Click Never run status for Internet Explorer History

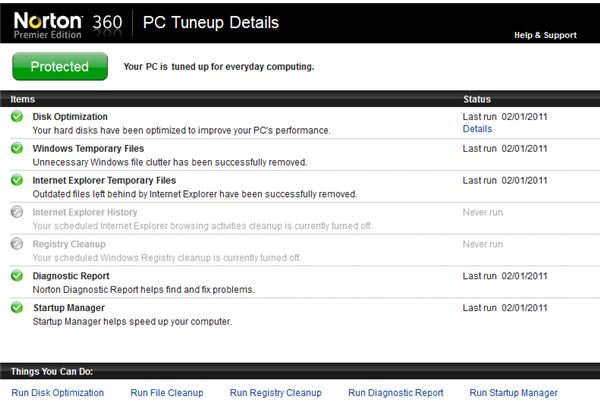483,212
